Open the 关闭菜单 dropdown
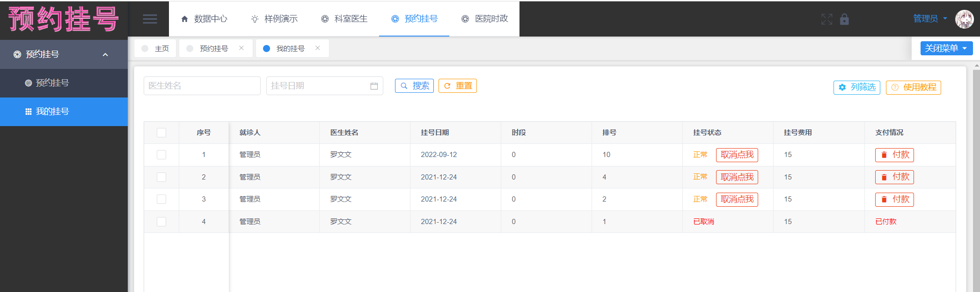Image resolution: width=980 pixels, height=292 pixels. [946, 48]
